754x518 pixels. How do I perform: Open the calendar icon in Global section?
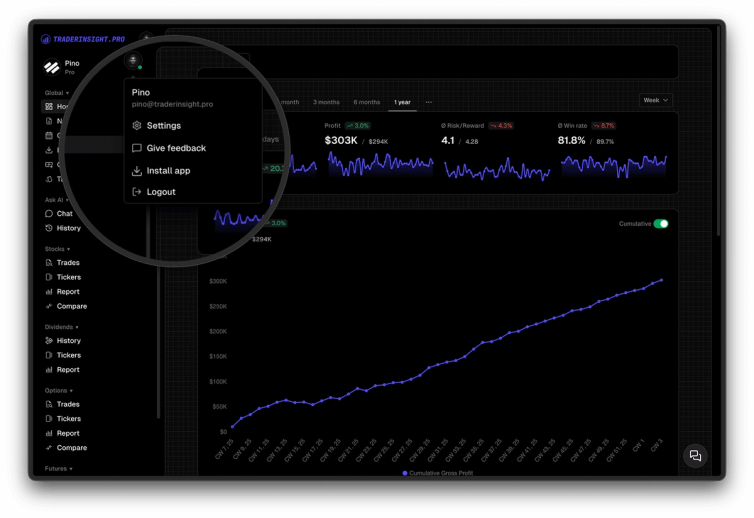(49, 135)
